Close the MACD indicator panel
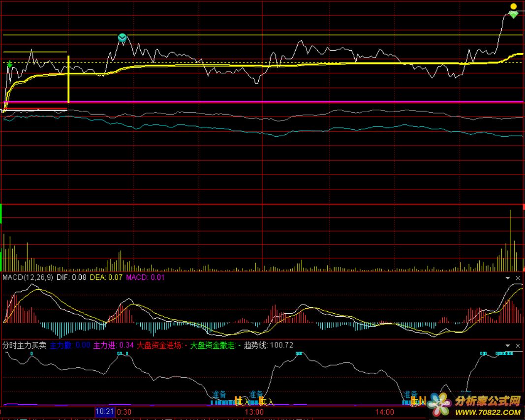Image resolution: width=525 pixels, height=420 pixels. pos(518,278)
